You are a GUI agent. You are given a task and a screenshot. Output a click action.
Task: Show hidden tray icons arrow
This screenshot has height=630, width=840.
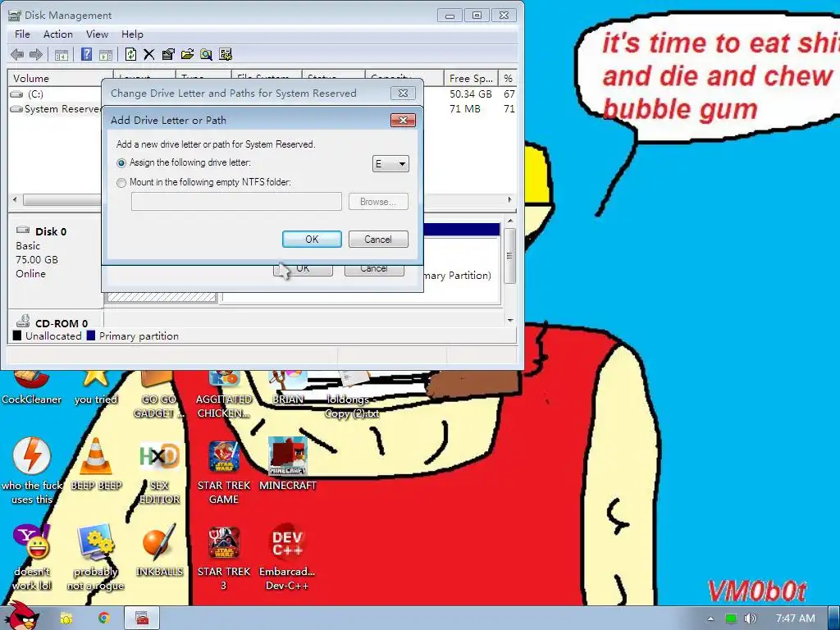(x=711, y=619)
